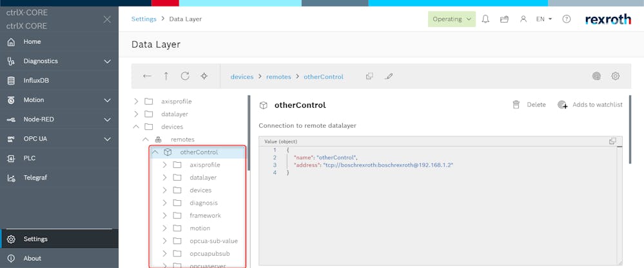Click the OPC UA icon in sidebar

pyautogui.click(x=11, y=139)
